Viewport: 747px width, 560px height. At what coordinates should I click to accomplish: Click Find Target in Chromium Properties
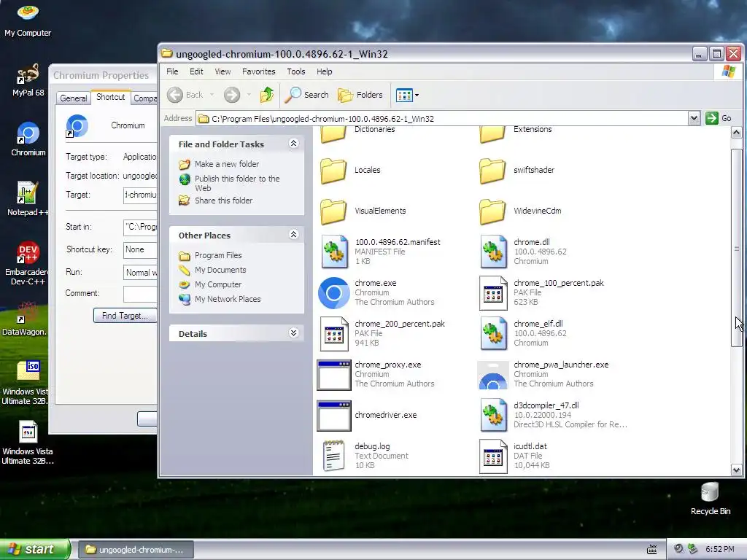pos(125,316)
